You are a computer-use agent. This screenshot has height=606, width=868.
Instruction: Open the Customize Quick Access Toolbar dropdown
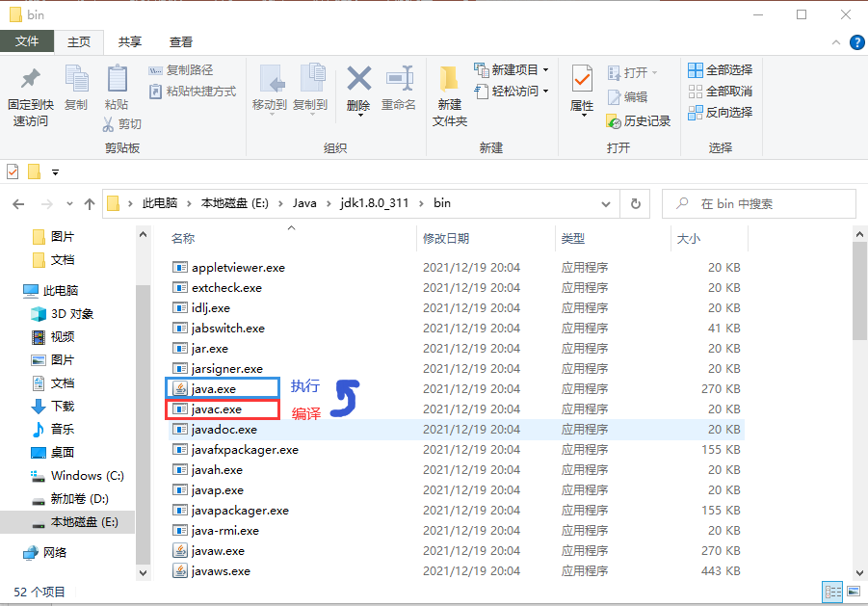tap(55, 172)
